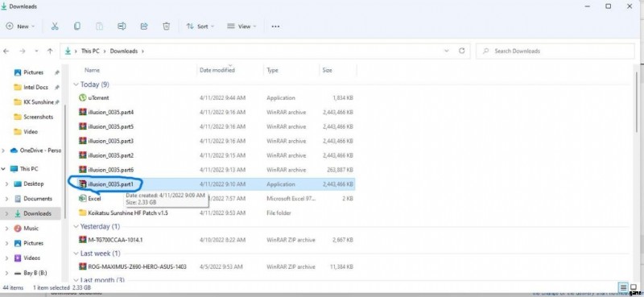Sort by Type column header
Screen dimensions: 644x297
pos(272,70)
